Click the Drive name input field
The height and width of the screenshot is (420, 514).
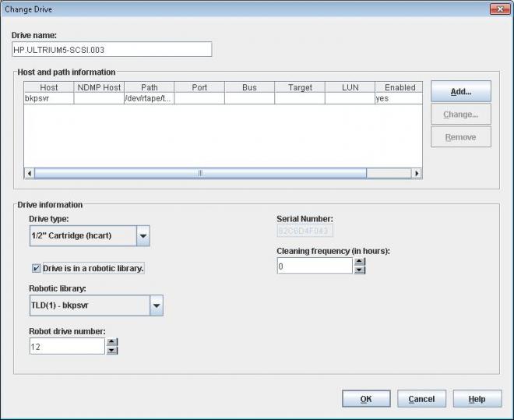tap(112, 50)
